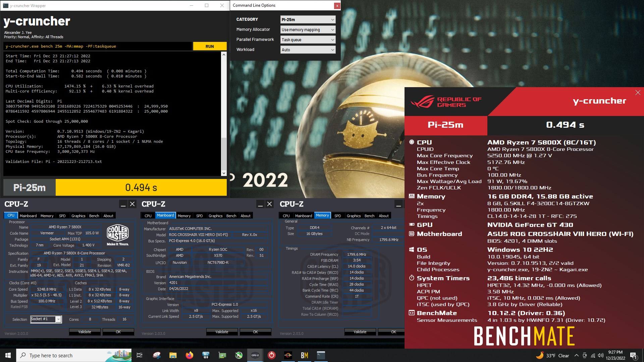Close the BenchMate ROG result overlay
The width and height of the screenshot is (644, 362).
point(638,93)
